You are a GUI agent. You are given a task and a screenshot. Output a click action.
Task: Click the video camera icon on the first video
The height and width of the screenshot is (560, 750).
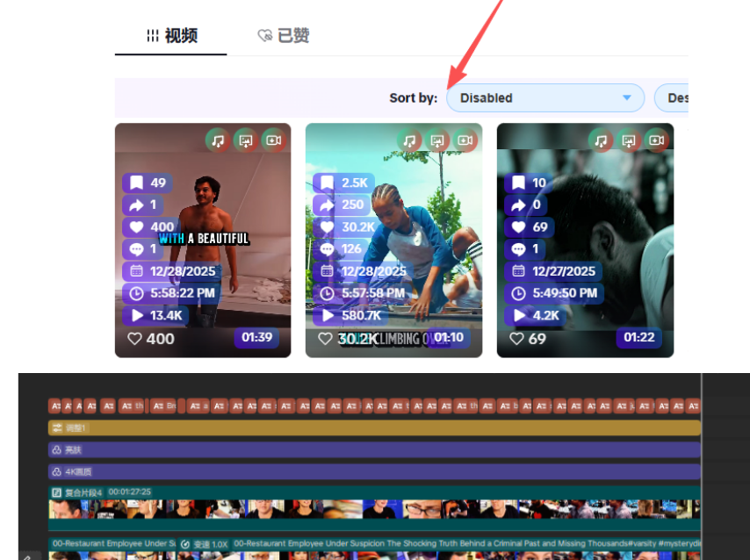click(274, 140)
